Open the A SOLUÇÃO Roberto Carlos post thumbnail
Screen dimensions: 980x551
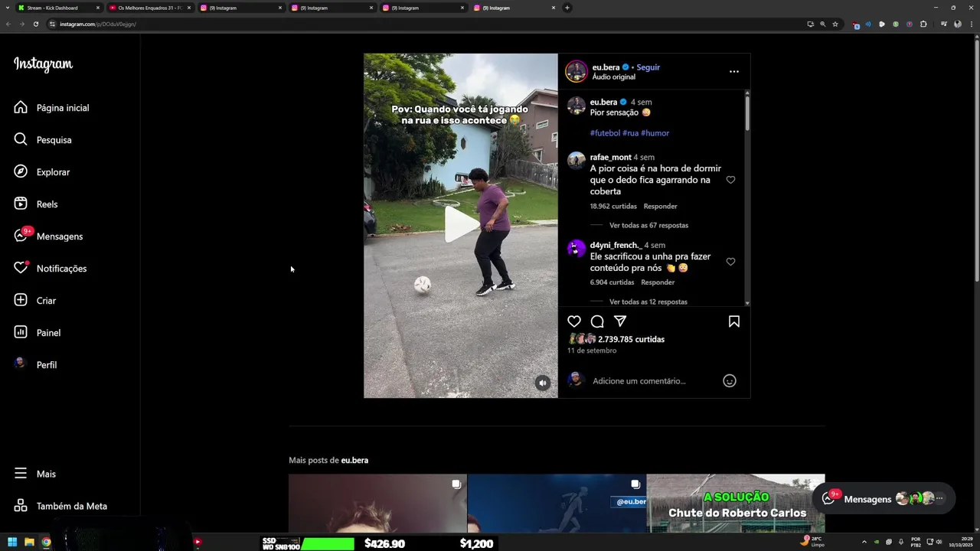(x=736, y=504)
